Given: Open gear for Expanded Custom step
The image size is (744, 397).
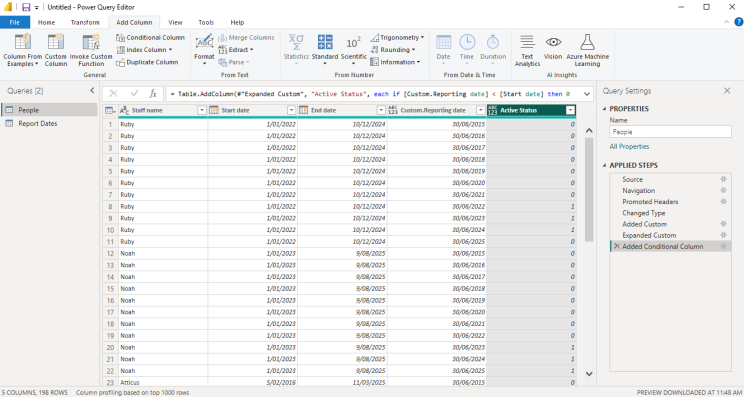Looking at the screenshot, I should click(x=723, y=235).
